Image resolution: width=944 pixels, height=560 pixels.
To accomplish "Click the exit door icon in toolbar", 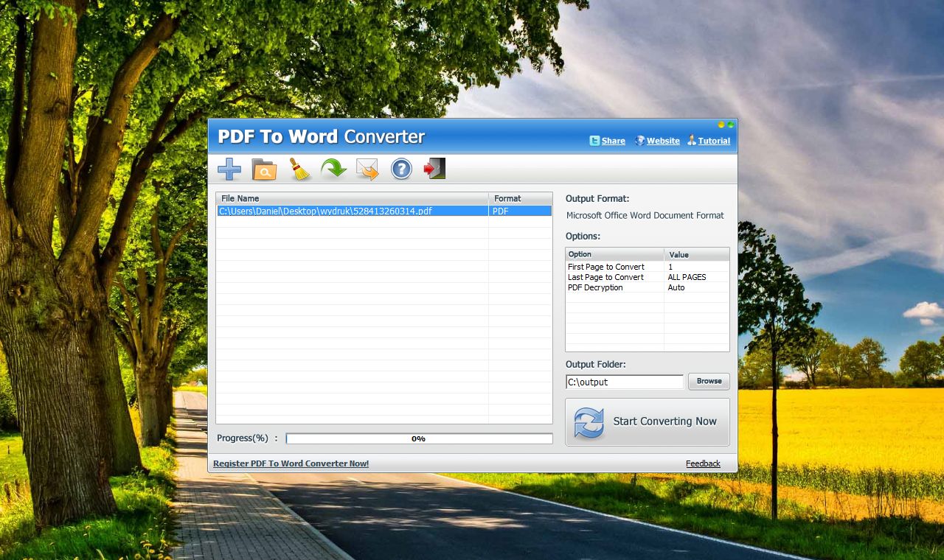I will pos(434,169).
